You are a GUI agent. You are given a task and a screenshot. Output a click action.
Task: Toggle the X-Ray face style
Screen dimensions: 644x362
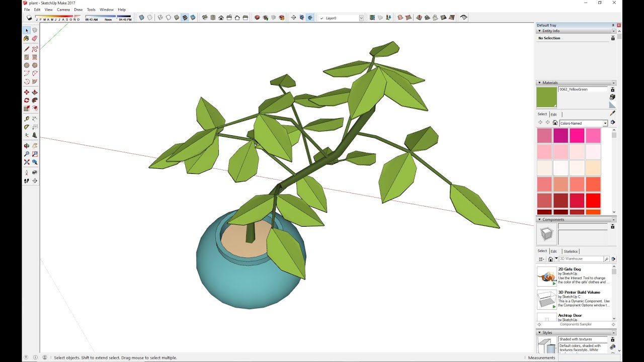point(141,18)
